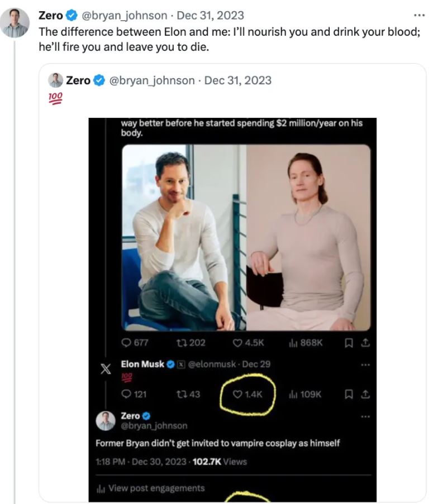Click views icon showing 868K

click(292, 343)
